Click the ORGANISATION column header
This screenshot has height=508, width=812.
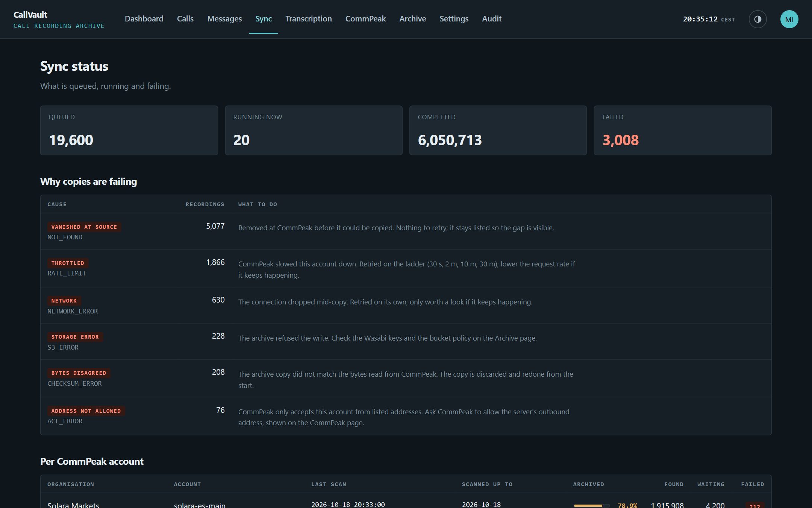pyautogui.click(x=71, y=484)
